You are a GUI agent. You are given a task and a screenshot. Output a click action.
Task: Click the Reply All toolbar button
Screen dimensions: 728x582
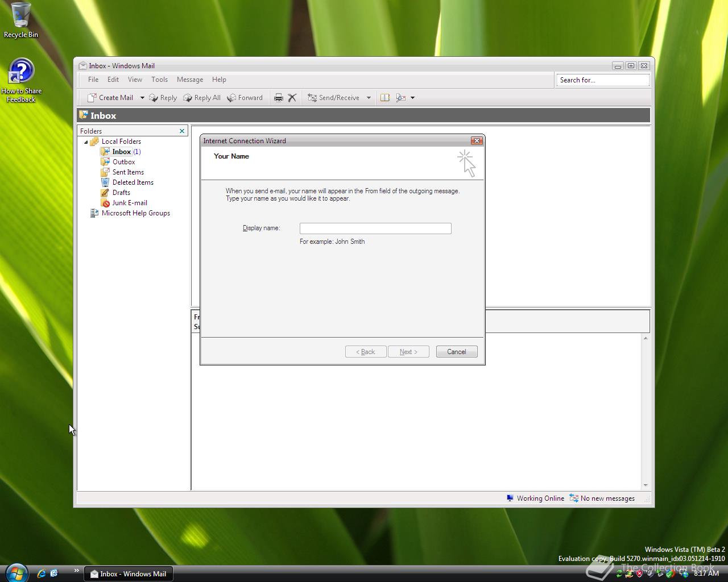(x=202, y=98)
